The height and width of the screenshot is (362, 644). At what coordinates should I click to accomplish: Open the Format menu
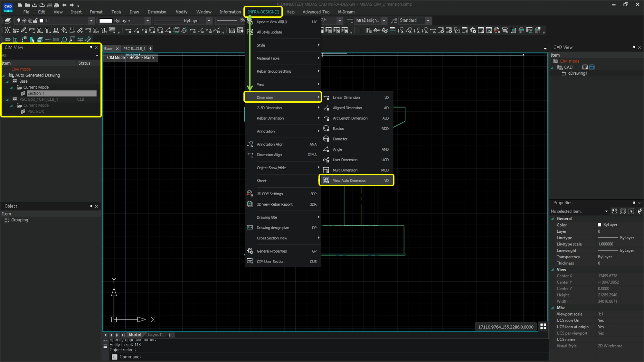[96, 12]
